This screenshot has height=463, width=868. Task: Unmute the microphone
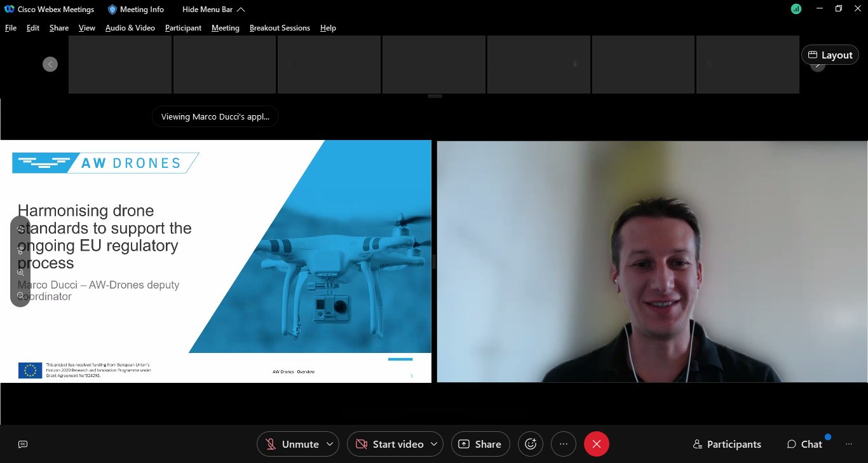pyautogui.click(x=292, y=444)
